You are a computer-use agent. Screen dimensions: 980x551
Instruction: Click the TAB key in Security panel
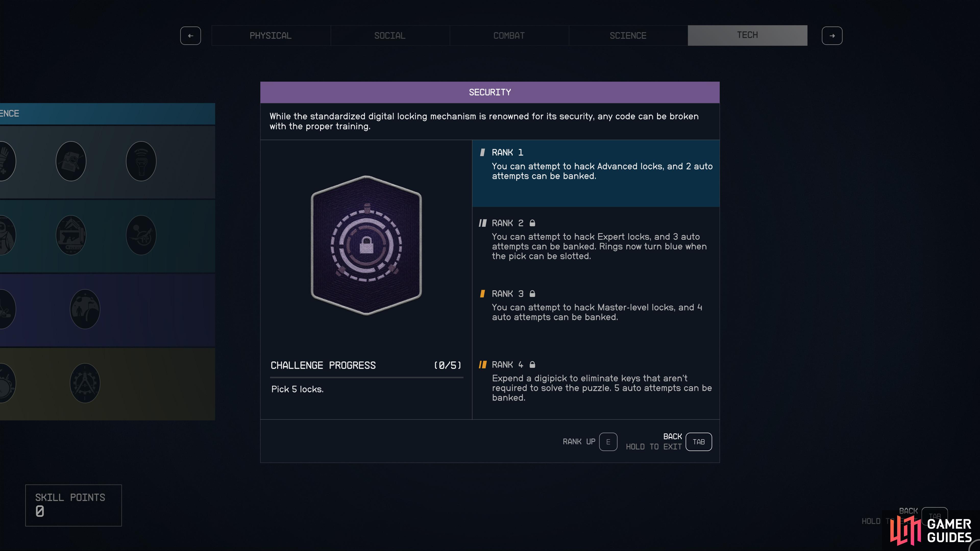tap(699, 442)
